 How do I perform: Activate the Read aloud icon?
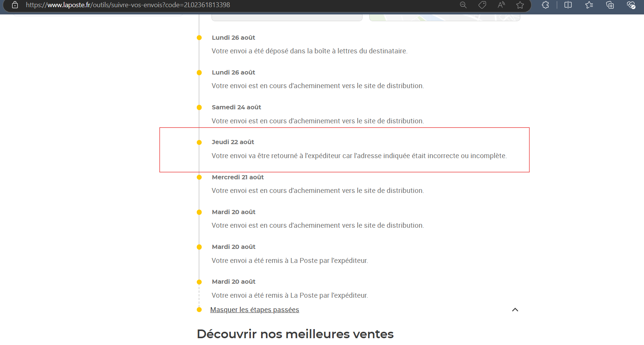501,5
